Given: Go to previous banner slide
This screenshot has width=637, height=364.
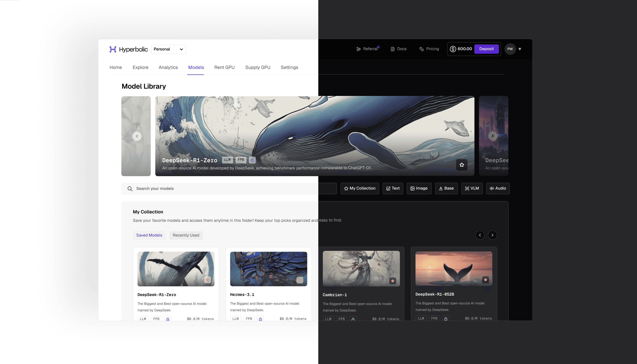Looking at the screenshot, I should [137, 136].
